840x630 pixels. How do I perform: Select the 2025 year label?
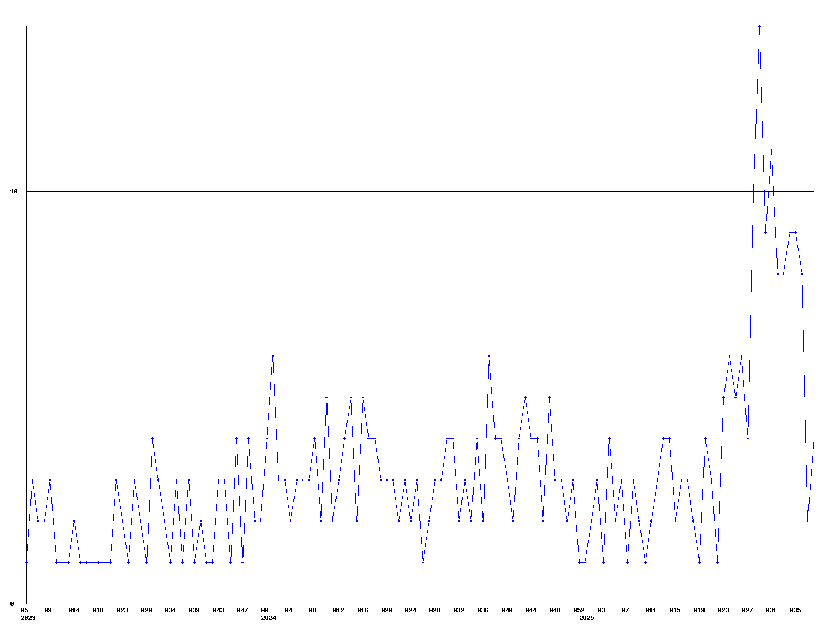(586, 618)
